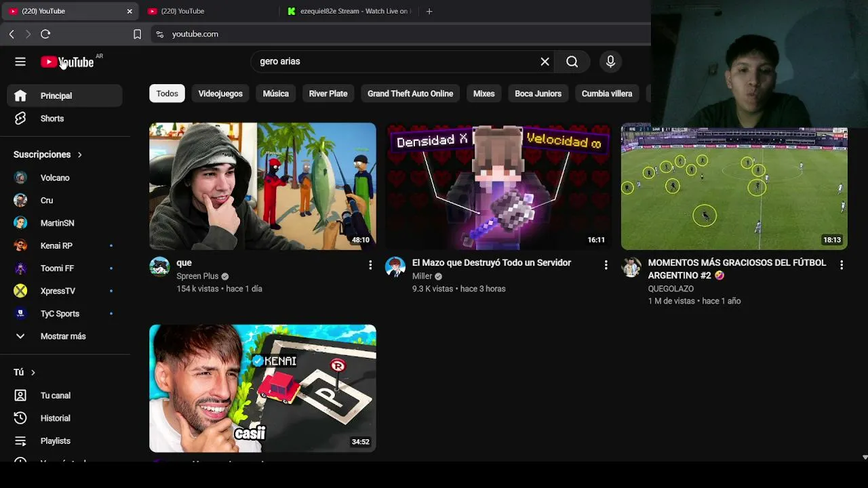This screenshot has width=868, height=488.
Task: Expand the Suscripciones section
Action: (x=47, y=155)
